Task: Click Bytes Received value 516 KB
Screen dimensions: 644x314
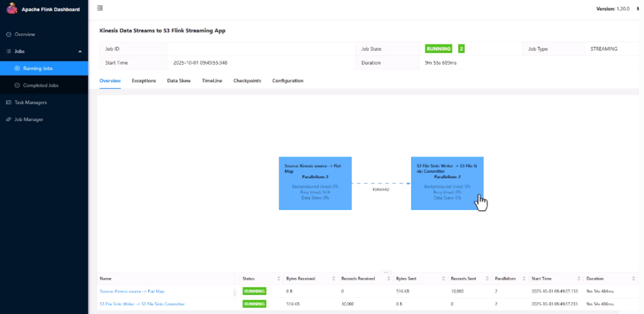Action: pos(293,304)
